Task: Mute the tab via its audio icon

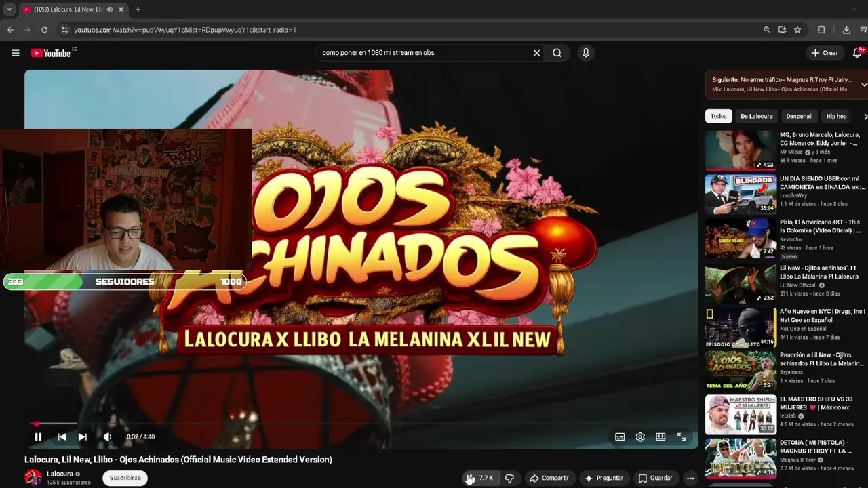Action: (109, 9)
